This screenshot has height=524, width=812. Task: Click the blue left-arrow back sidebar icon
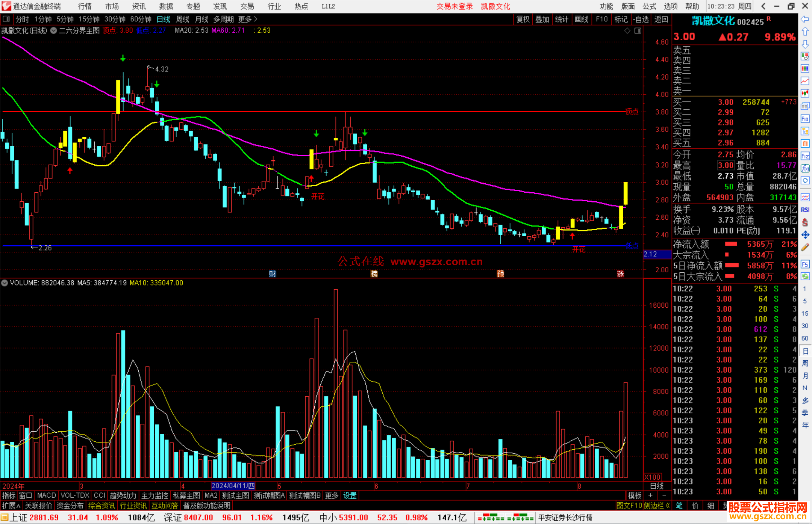click(805, 19)
